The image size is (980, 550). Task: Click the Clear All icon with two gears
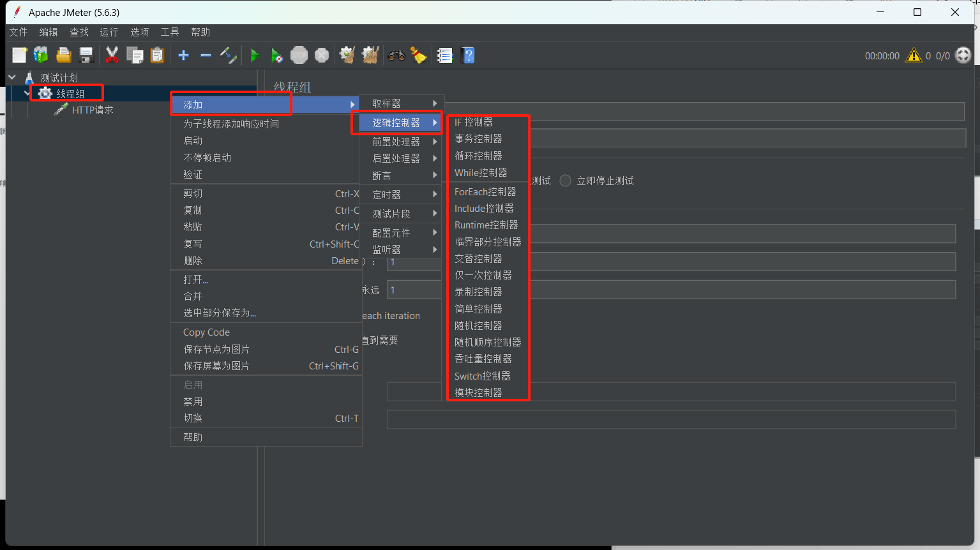pyautogui.click(x=370, y=56)
